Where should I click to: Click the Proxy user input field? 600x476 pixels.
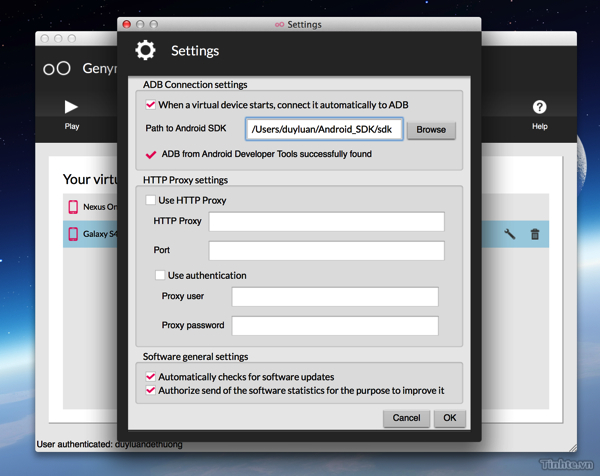coord(335,297)
